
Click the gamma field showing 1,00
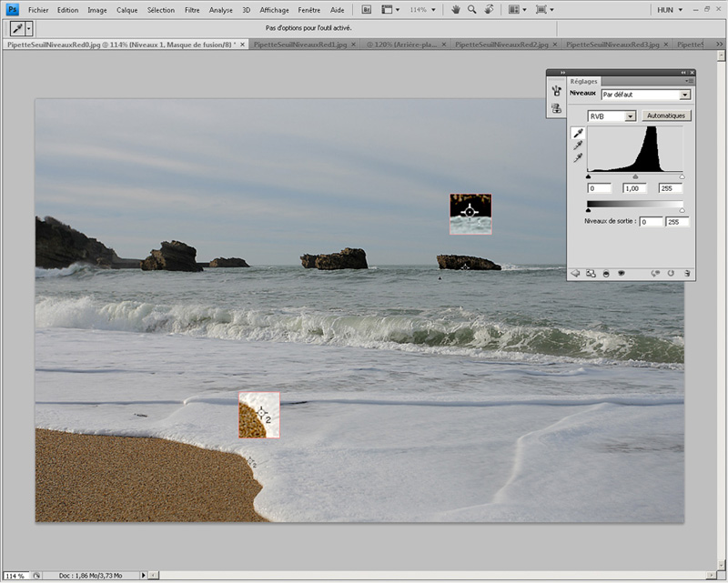point(634,188)
